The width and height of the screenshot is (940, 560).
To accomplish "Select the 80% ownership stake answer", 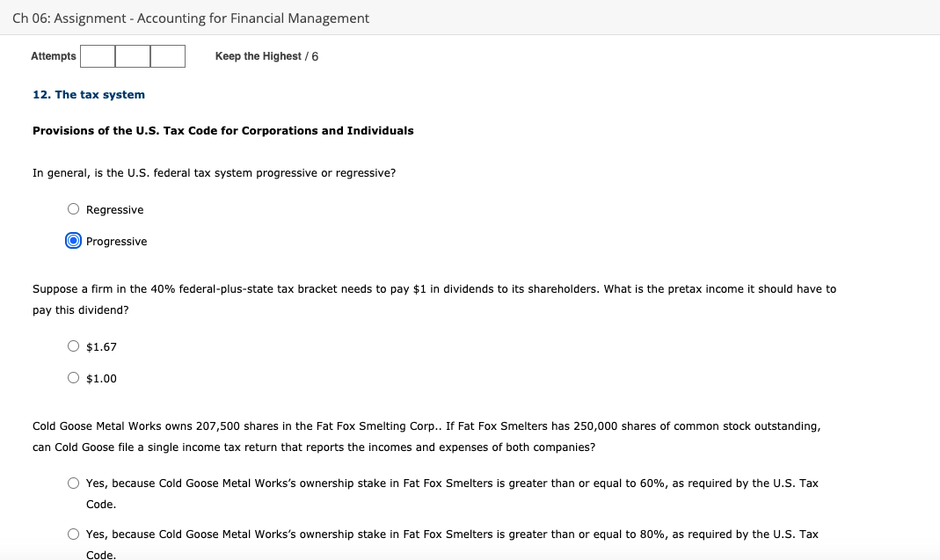I will 74,533.
